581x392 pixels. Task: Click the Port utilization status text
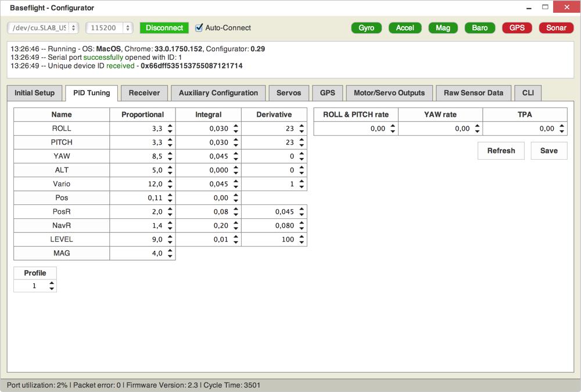click(37, 386)
